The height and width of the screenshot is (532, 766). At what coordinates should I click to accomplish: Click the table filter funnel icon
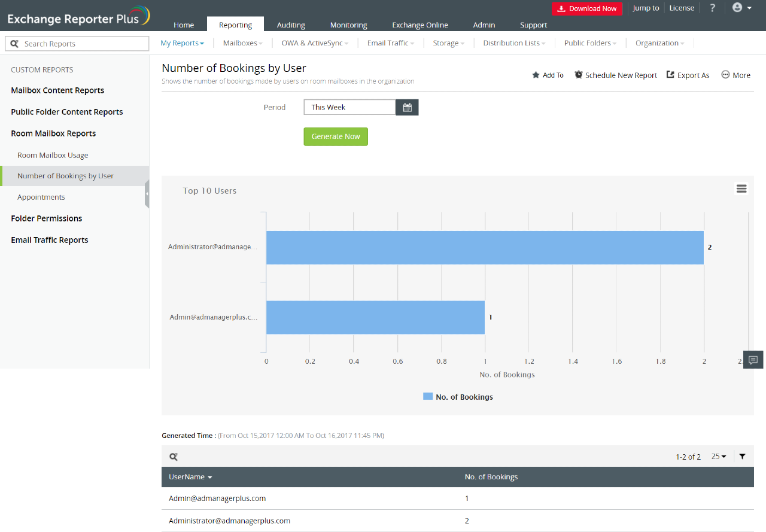pos(742,457)
